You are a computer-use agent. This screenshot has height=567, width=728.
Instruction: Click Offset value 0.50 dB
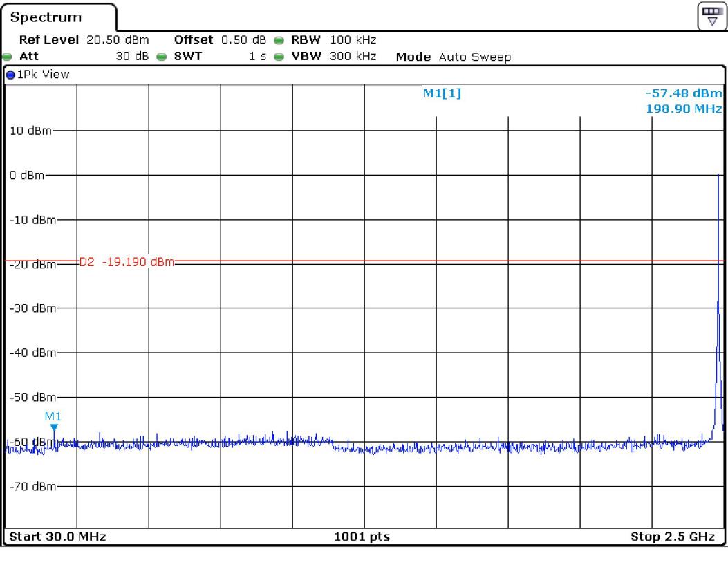243,40
